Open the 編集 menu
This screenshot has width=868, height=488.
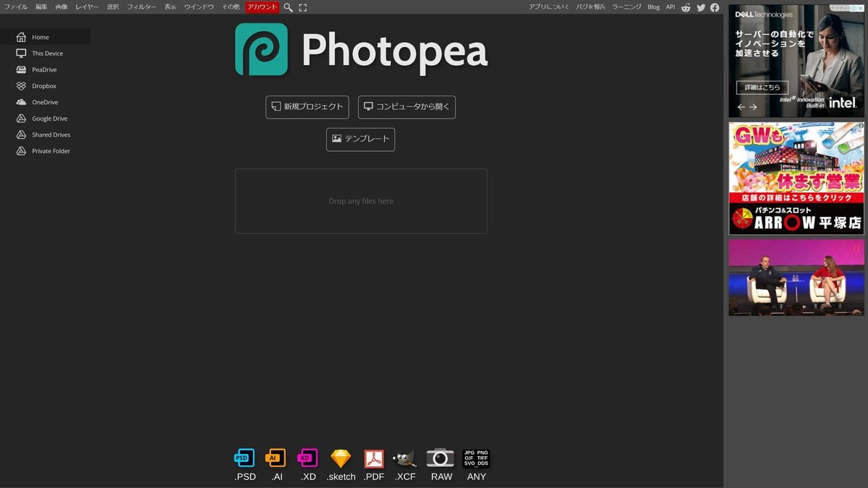pos(41,7)
